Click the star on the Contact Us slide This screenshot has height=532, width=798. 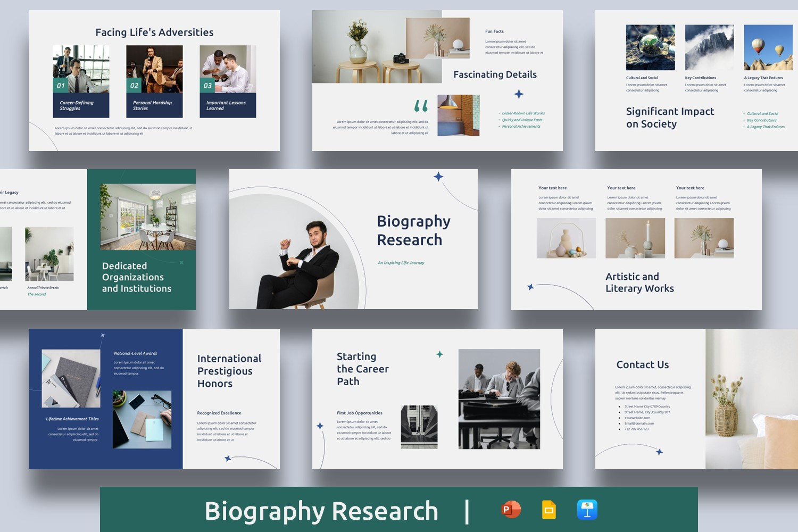(659, 452)
